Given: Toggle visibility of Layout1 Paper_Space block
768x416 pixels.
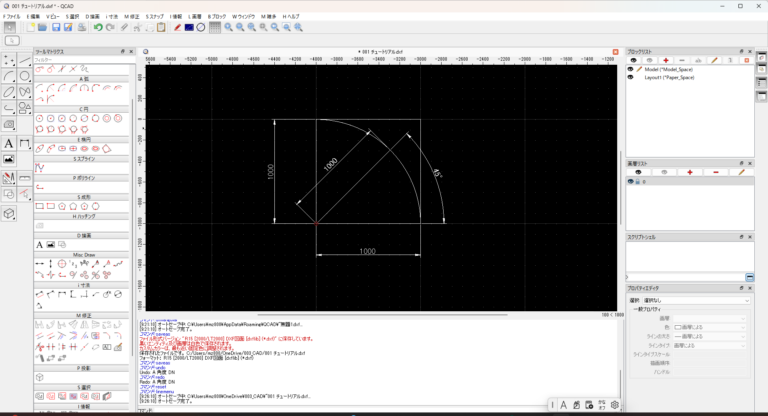Looking at the screenshot, I should pyautogui.click(x=631, y=77).
